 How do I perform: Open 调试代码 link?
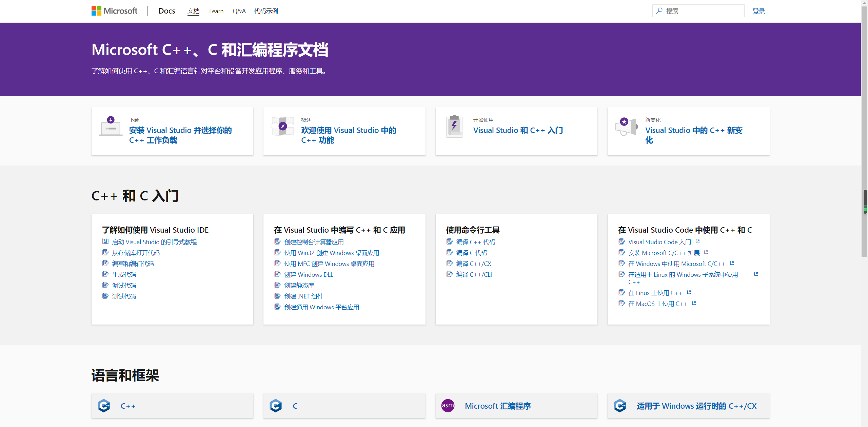pos(124,285)
